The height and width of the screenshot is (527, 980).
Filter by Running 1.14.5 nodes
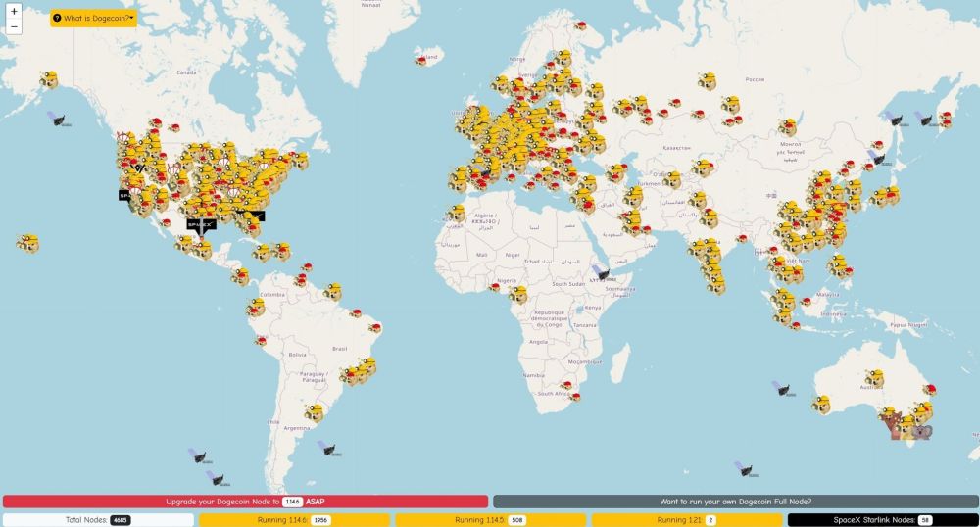tap(491, 520)
